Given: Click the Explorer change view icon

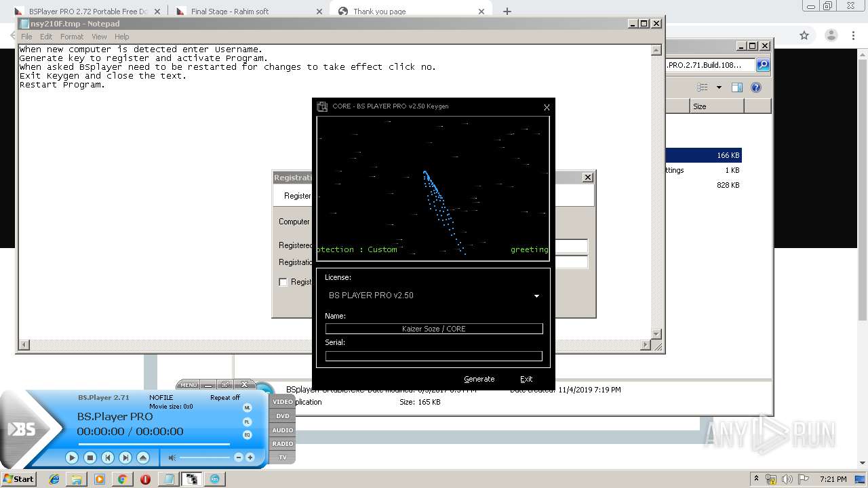Looking at the screenshot, I should pyautogui.click(x=703, y=87).
